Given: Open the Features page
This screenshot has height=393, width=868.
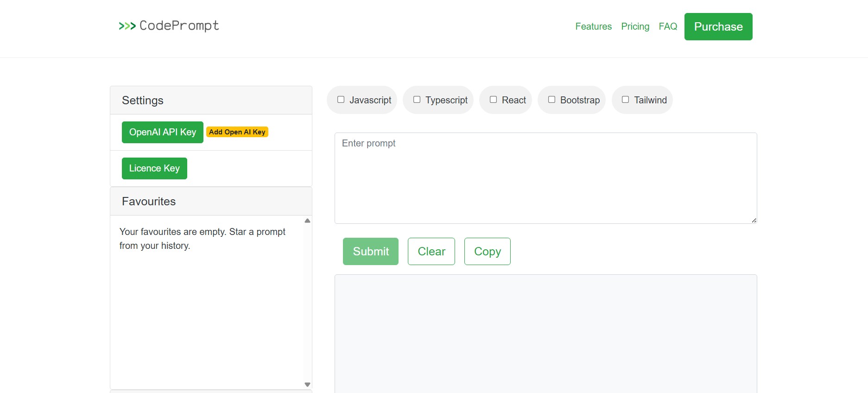Looking at the screenshot, I should (593, 26).
